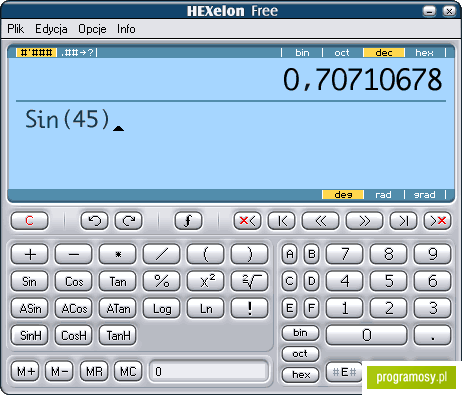Open the Edycja menu
This screenshot has width=462, height=395.
[51, 29]
